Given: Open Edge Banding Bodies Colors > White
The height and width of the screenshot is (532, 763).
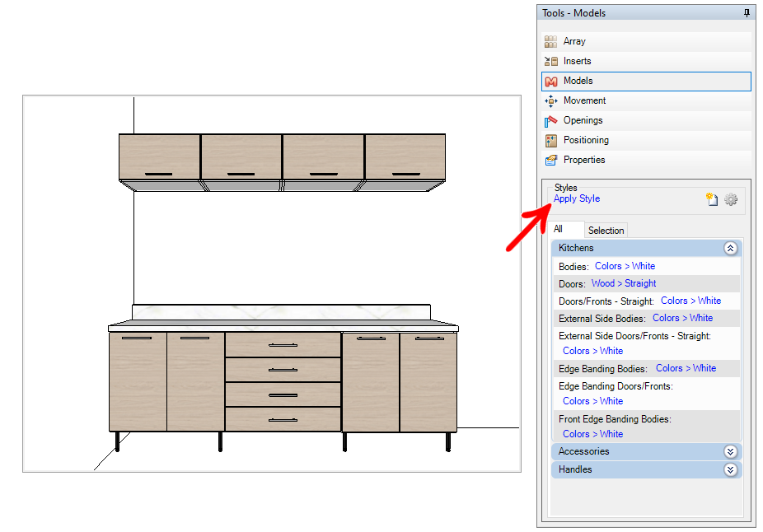Looking at the screenshot, I should tap(686, 369).
